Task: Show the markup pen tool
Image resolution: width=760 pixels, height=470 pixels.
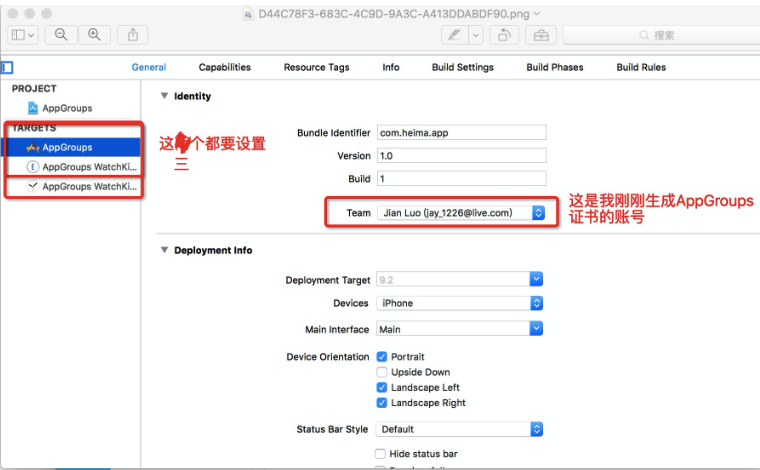Action: click(455, 35)
